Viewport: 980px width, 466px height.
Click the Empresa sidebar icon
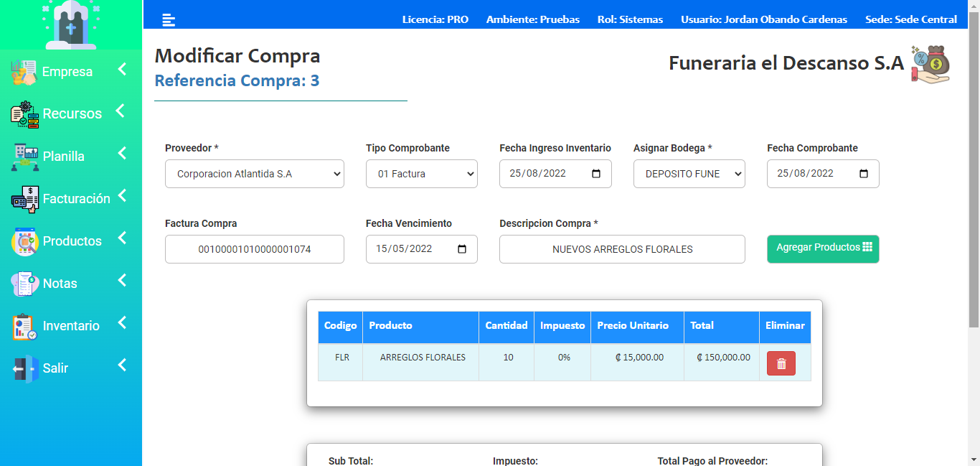(24, 73)
